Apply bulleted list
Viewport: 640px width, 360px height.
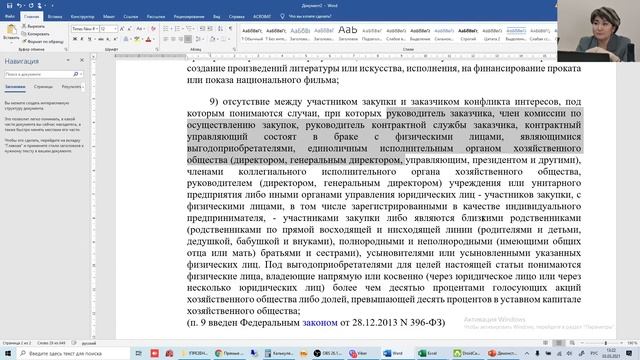pos(166,29)
